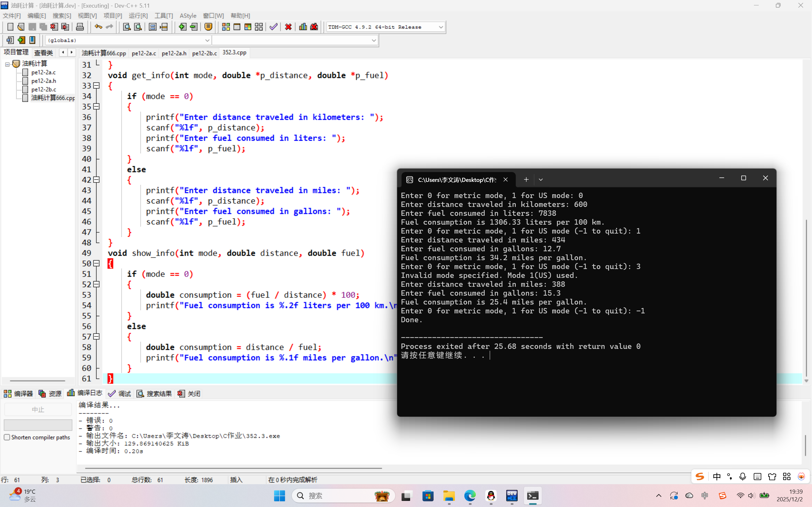This screenshot has height=507, width=812.
Task: Click the Find magnifier toolbar icon
Action: 127,27
